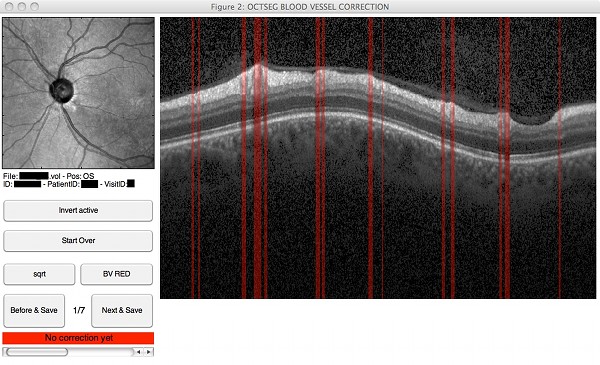
Task: Minimize the window with the middle title button
Action: tap(22, 7)
